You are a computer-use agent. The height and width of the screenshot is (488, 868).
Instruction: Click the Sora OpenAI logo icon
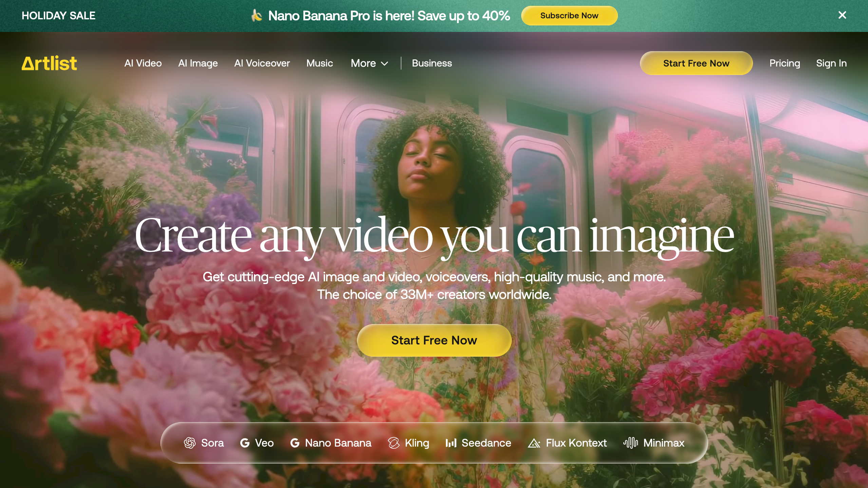tap(190, 443)
